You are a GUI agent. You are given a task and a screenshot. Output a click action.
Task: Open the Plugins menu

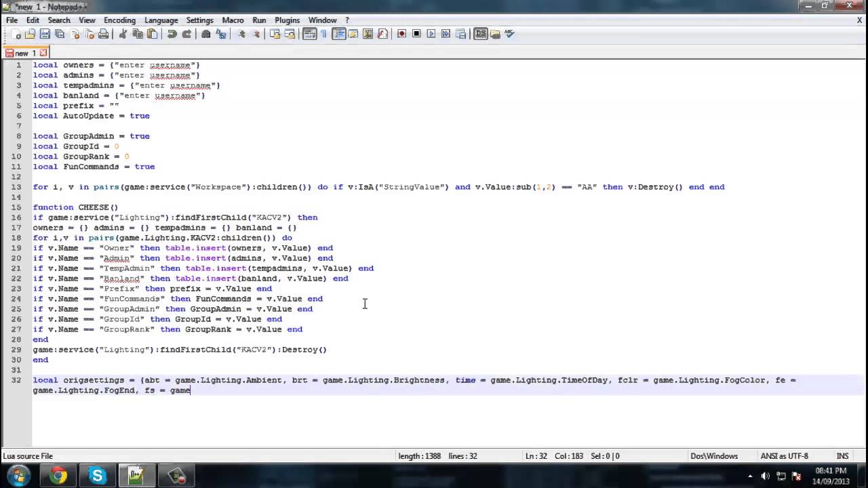point(288,20)
